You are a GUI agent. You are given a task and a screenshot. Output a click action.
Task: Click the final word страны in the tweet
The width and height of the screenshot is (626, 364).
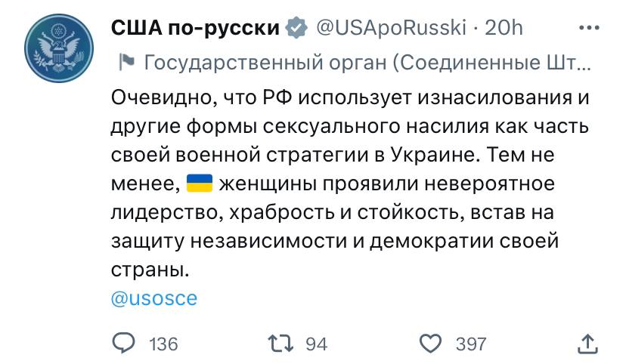tap(147, 270)
